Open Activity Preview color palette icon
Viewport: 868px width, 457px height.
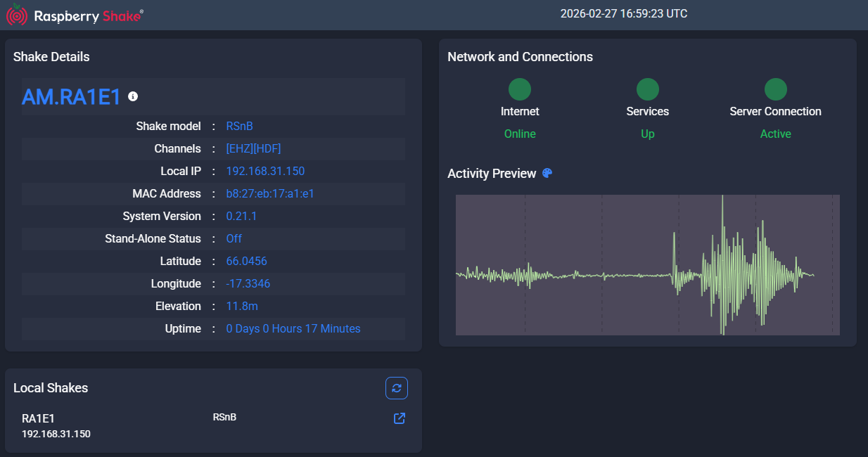pos(547,174)
